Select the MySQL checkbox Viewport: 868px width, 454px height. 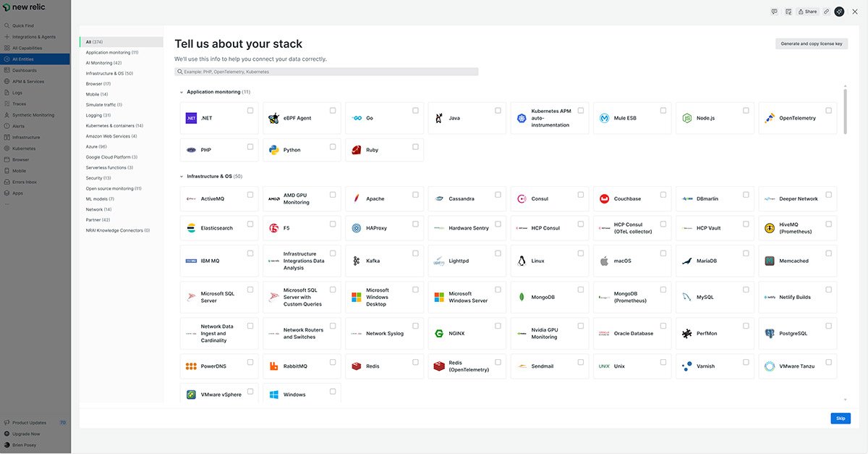[746, 289]
